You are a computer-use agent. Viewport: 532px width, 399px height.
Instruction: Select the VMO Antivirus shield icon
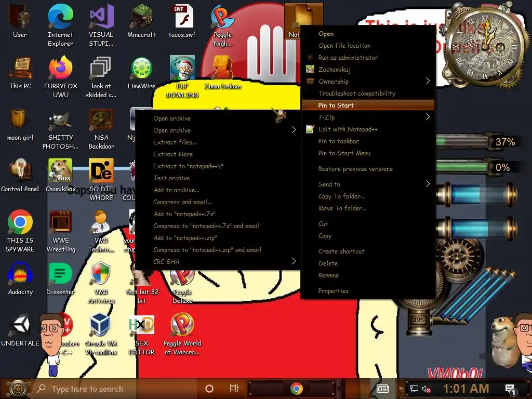pos(101,283)
